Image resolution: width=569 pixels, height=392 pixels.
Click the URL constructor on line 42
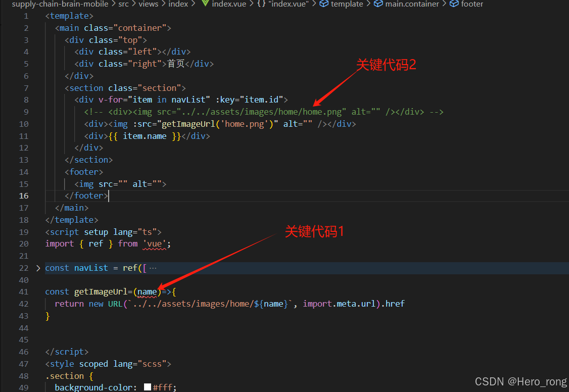[115, 304]
